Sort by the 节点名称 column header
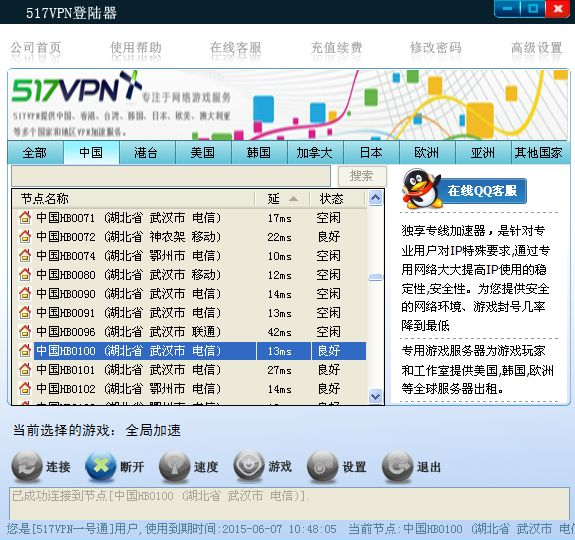The height and width of the screenshot is (540, 575). tap(133, 199)
